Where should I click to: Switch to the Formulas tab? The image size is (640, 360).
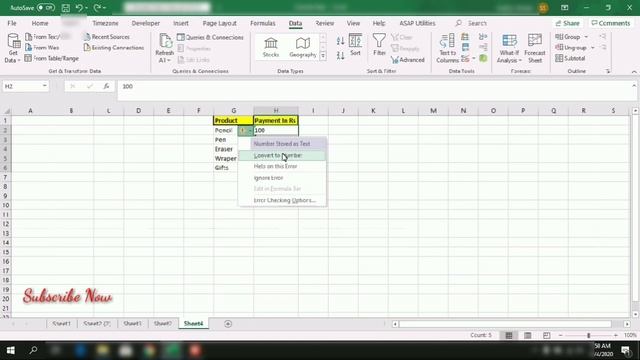point(262,23)
